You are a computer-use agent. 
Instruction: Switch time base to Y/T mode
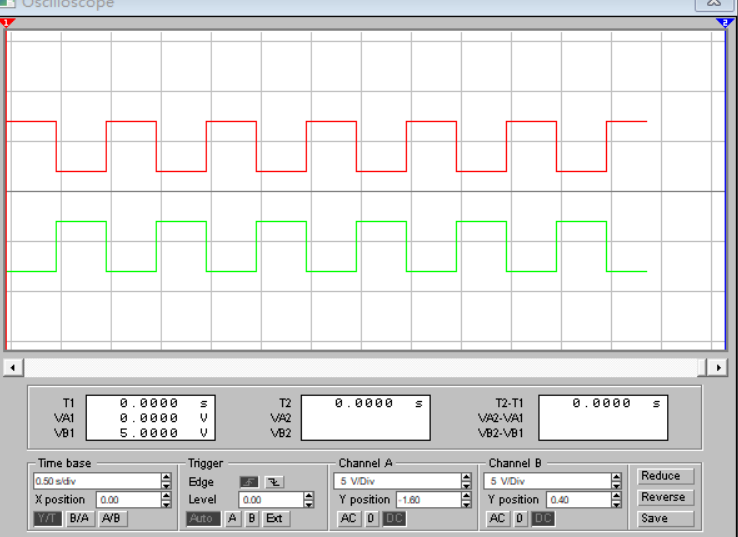pos(47,519)
